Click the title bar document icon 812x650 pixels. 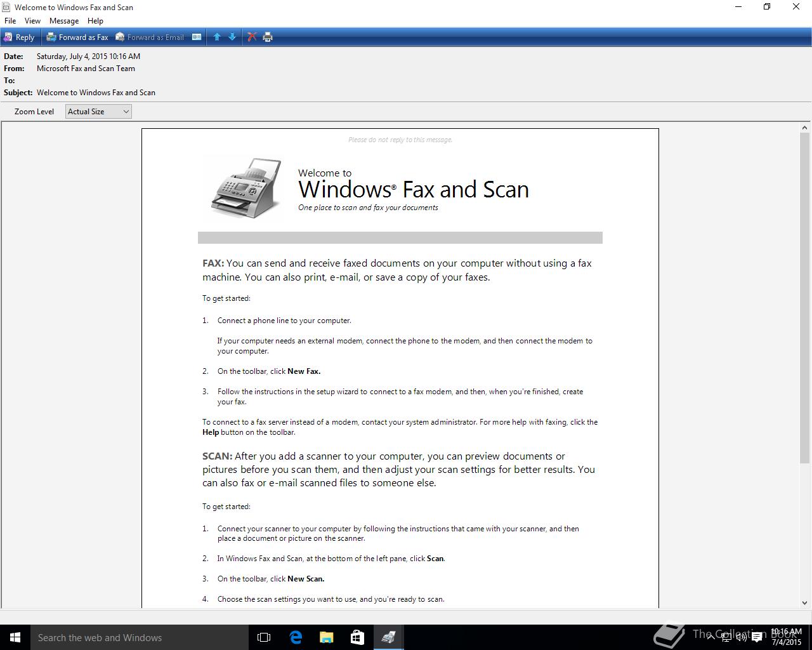[6, 7]
